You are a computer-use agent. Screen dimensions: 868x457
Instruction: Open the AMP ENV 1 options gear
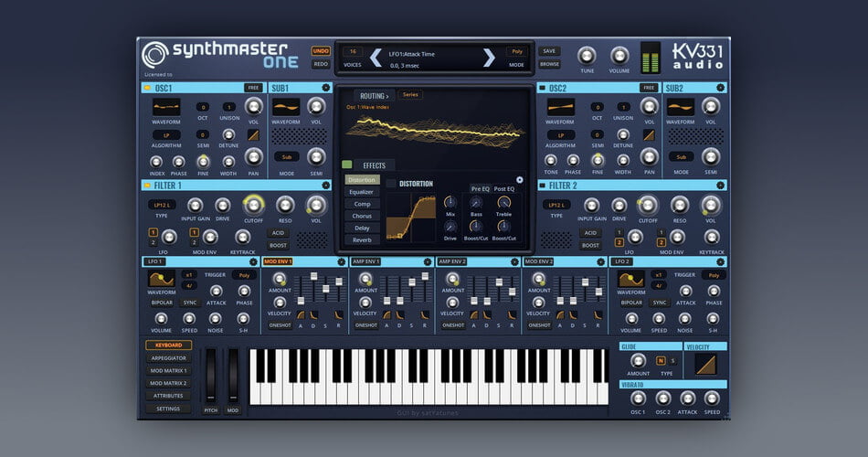[x=428, y=261]
